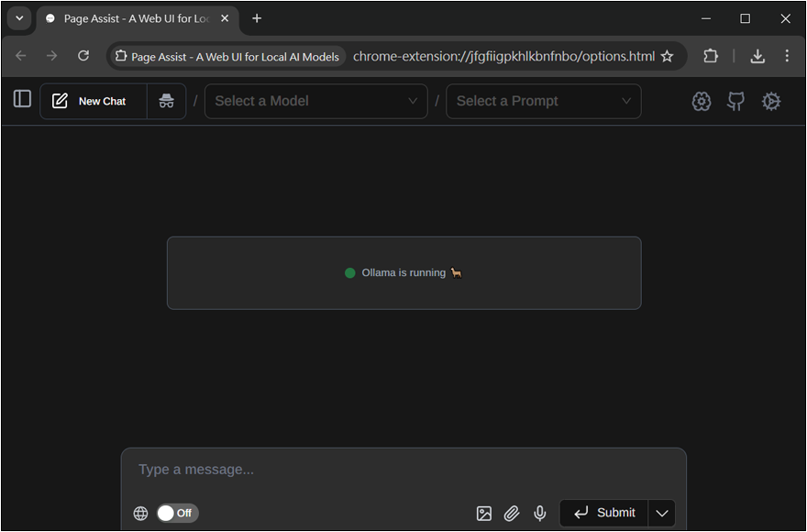Viewport: 807px width, 532px height.
Task: Click the extension chip in address bar
Action: point(227,57)
